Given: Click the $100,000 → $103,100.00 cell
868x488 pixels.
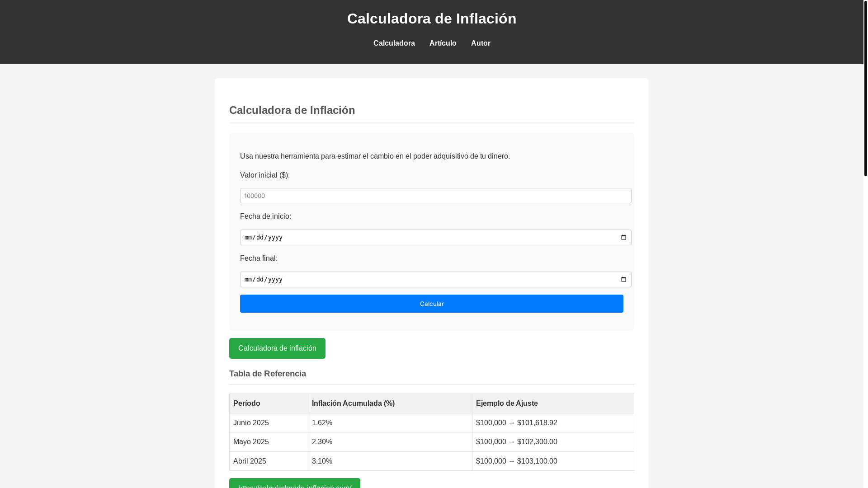Looking at the screenshot, I should pyautogui.click(x=553, y=461).
